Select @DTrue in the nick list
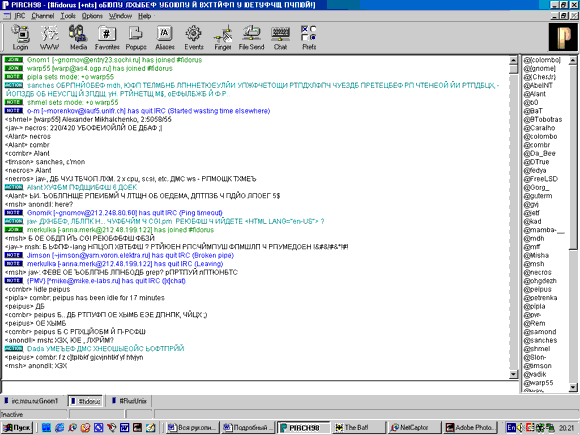Screen dimensions: 580x435 point(536,162)
